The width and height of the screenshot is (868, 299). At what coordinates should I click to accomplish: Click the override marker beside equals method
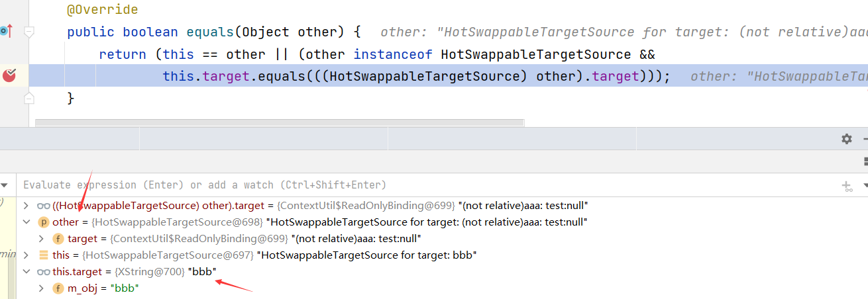(x=6, y=30)
